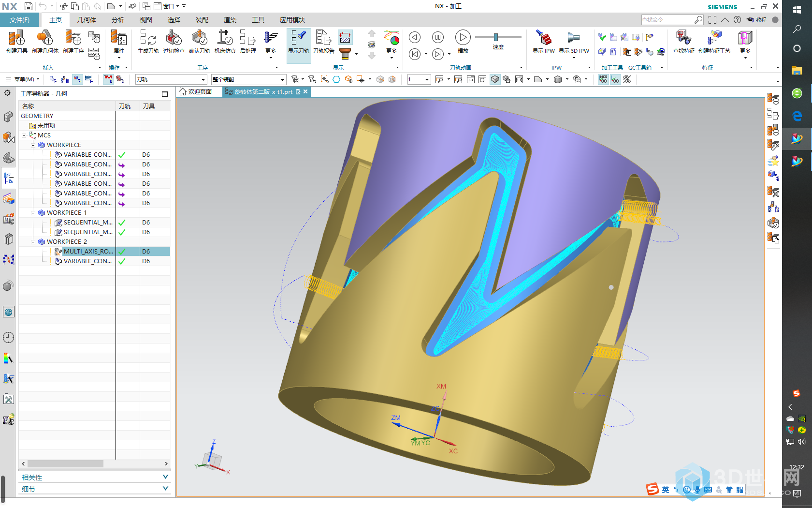
Task: Open the Application (应用模块) tab
Action: [292, 20]
